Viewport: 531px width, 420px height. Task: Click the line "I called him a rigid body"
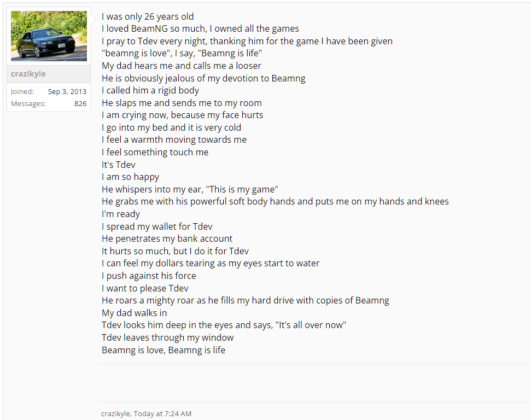point(150,90)
